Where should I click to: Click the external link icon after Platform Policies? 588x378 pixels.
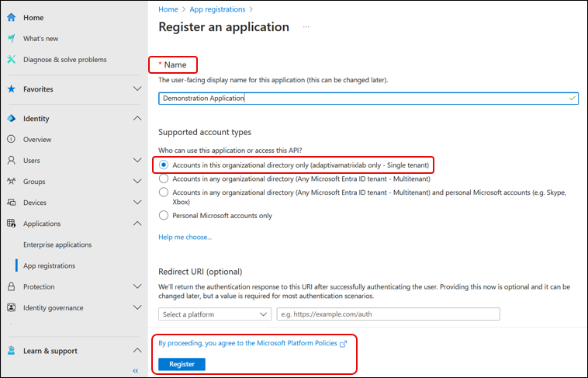tap(343, 344)
